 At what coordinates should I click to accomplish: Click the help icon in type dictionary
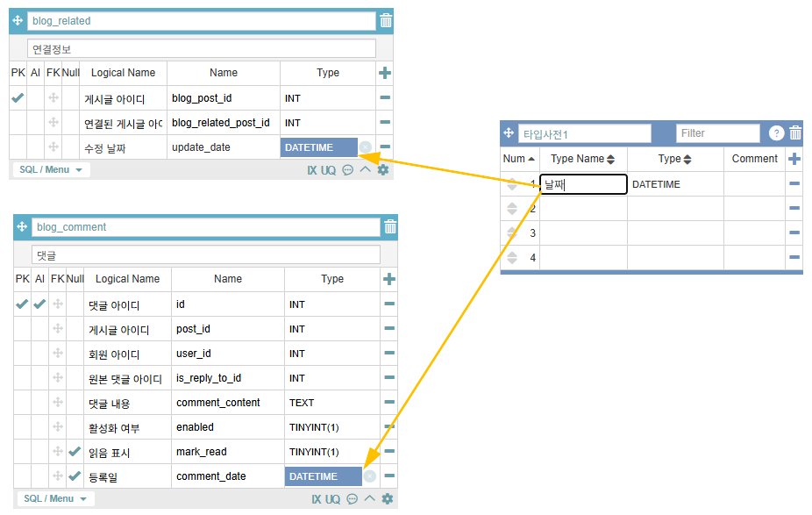(776, 133)
